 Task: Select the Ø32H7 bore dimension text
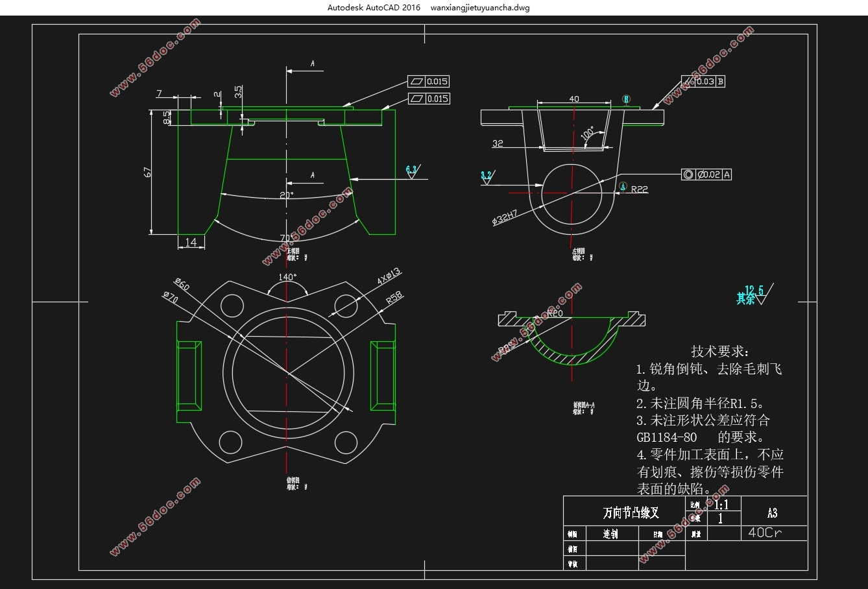505,217
